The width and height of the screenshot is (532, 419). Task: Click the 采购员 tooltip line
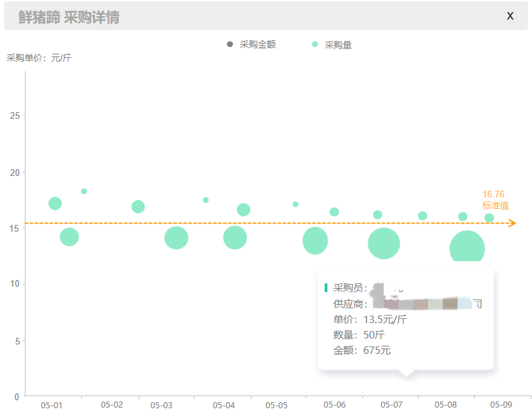(x=368, y=288)
